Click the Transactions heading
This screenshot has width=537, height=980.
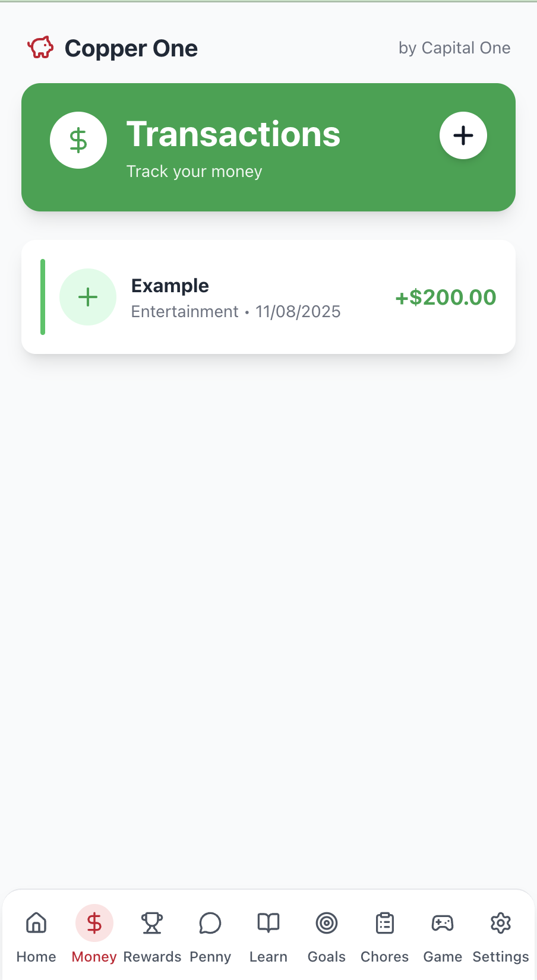click(233, 134)
